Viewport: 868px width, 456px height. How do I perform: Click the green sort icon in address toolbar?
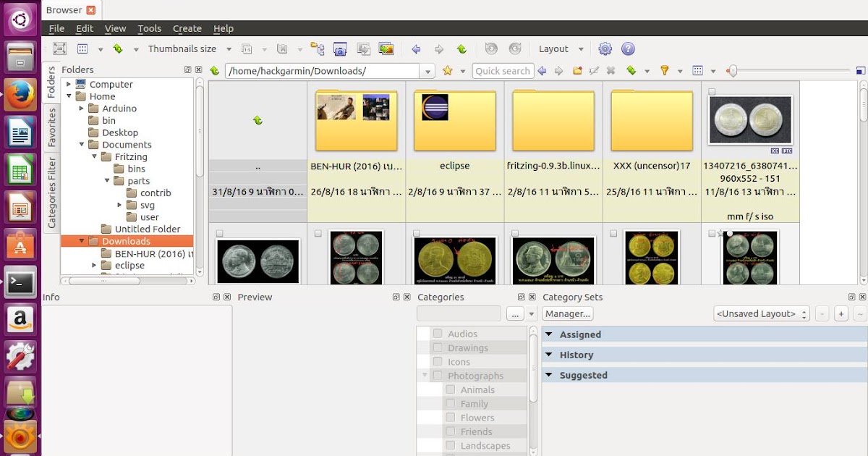pyautogui.click(x=631, y=71)
